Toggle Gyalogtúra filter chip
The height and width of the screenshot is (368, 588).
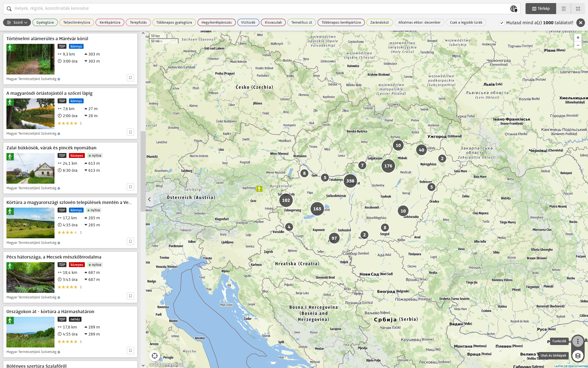[45, 22]
